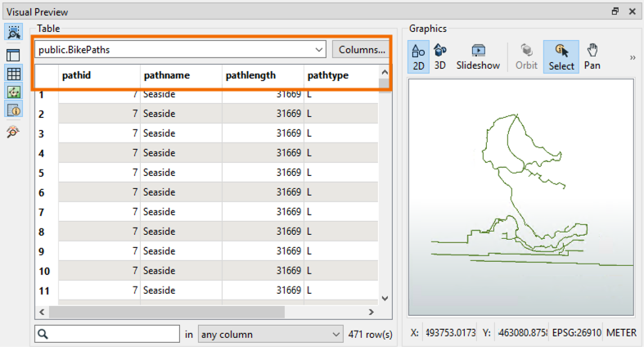
Task: Click the 471 row(s) count label
Action: click(370, 334)
